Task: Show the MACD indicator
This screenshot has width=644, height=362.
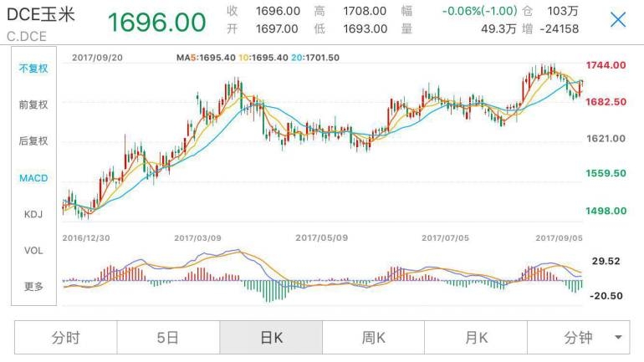Action: point(33,178)
